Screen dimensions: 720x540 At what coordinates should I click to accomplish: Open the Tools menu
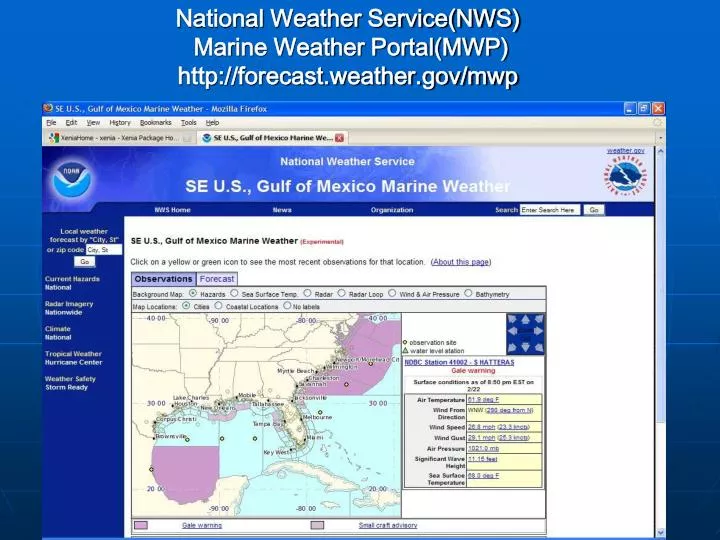click(188, 123)
